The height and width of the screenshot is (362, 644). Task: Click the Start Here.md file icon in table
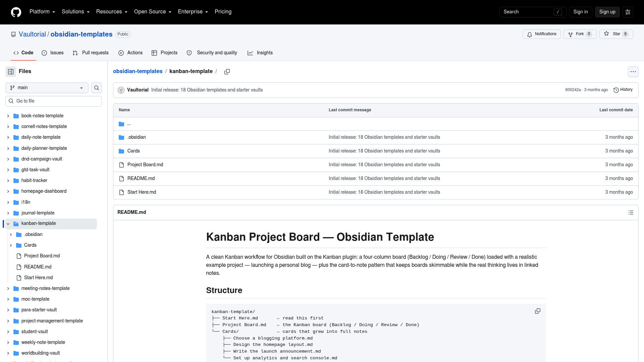(x=121, y=192)
